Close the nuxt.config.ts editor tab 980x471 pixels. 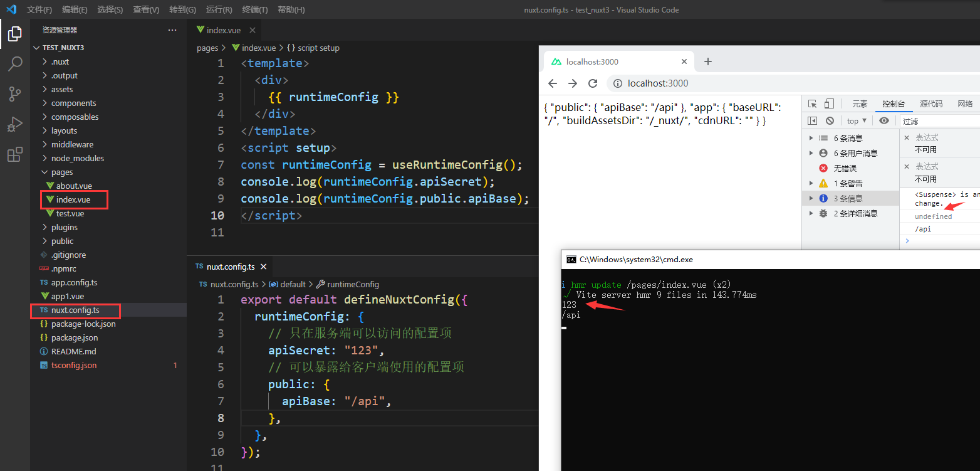coord(264,267)
